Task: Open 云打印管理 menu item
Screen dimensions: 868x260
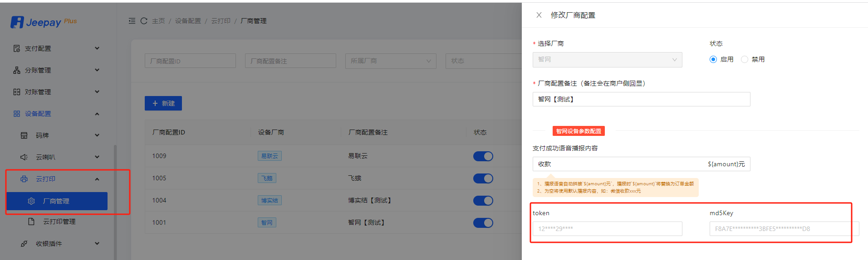Action: point(59,221)
